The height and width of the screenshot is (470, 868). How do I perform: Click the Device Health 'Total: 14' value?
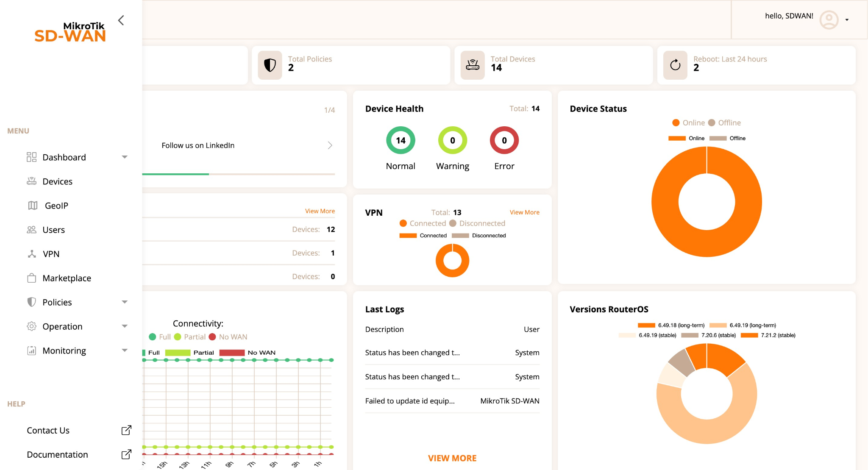[524, 108]
